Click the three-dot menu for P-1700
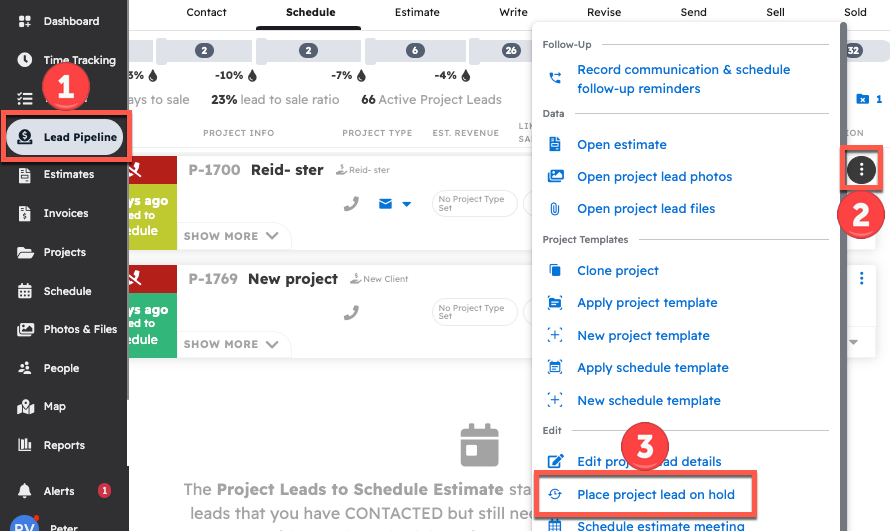Screen dimensions: 890x531 pos(861,170)
